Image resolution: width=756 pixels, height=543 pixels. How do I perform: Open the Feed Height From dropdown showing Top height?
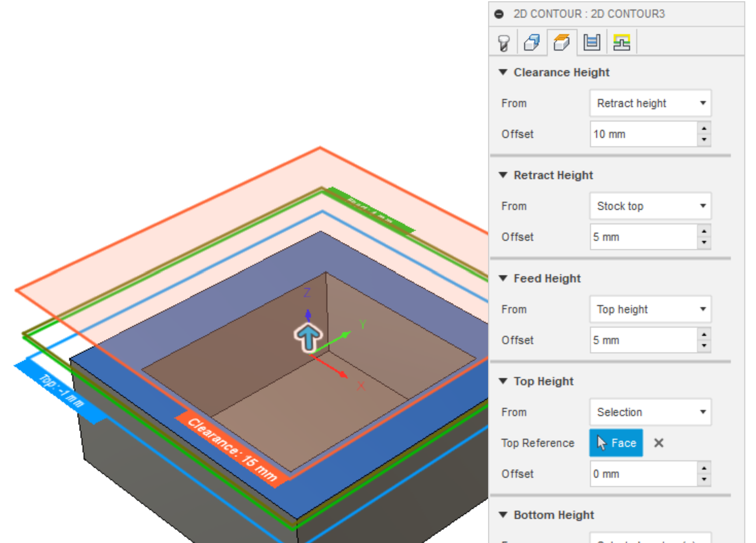coord(650,309)
